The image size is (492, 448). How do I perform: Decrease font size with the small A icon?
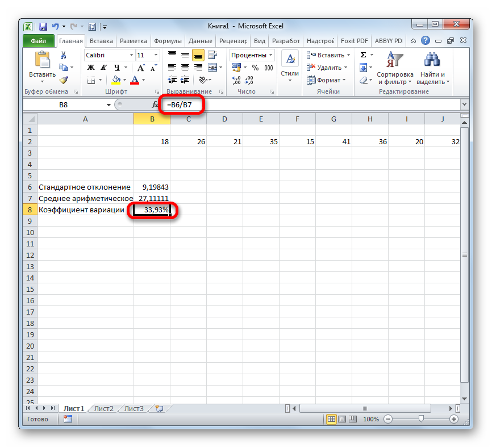pos(153,68)
